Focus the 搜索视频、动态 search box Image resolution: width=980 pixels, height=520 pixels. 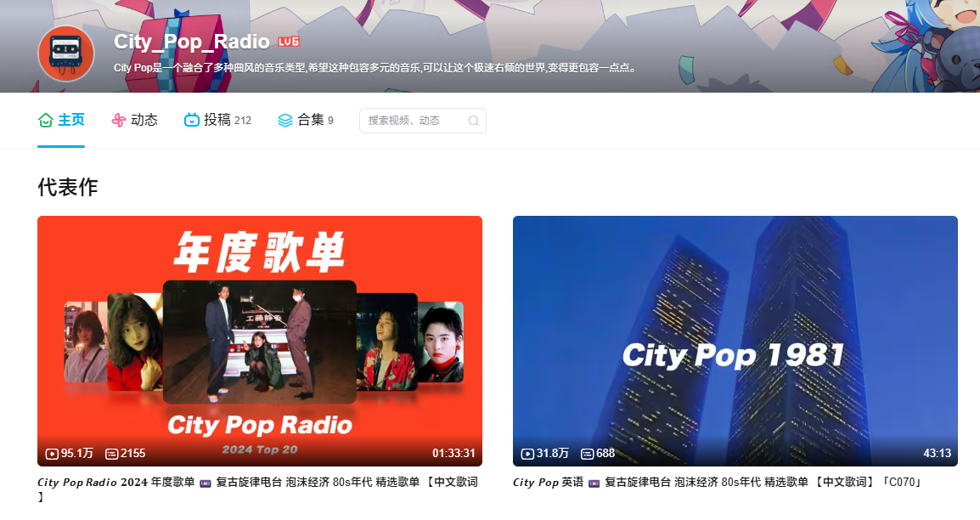tap(414, 121)
